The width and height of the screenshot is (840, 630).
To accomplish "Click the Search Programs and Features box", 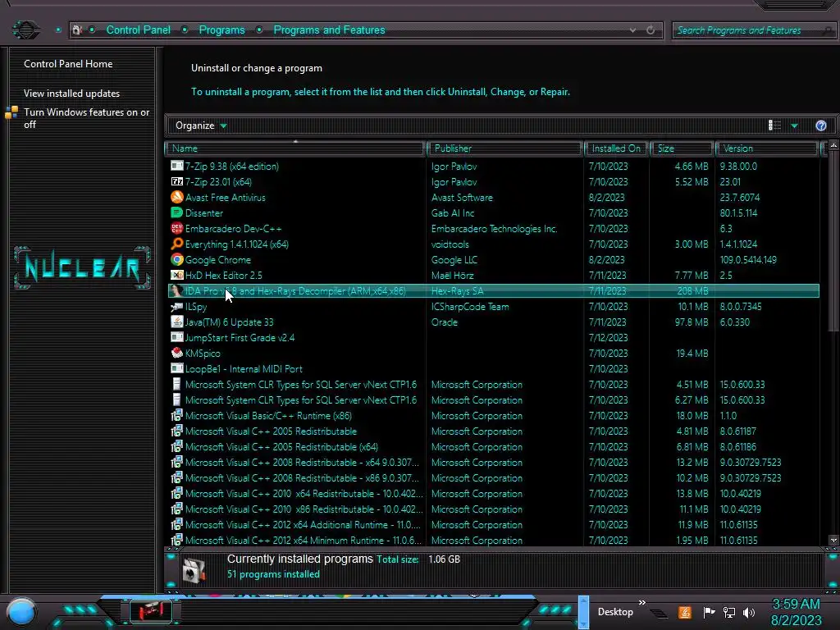I will tap(754, 30).
